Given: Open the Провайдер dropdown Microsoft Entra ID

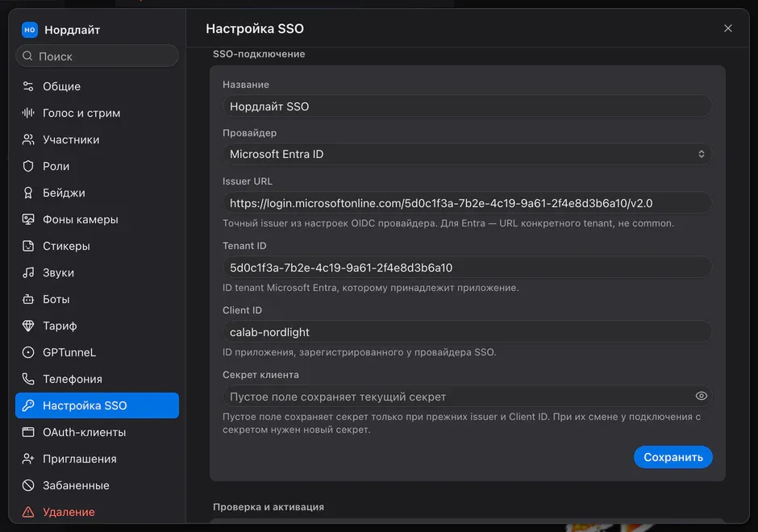Looking at the screenshot, I should 467,154.
